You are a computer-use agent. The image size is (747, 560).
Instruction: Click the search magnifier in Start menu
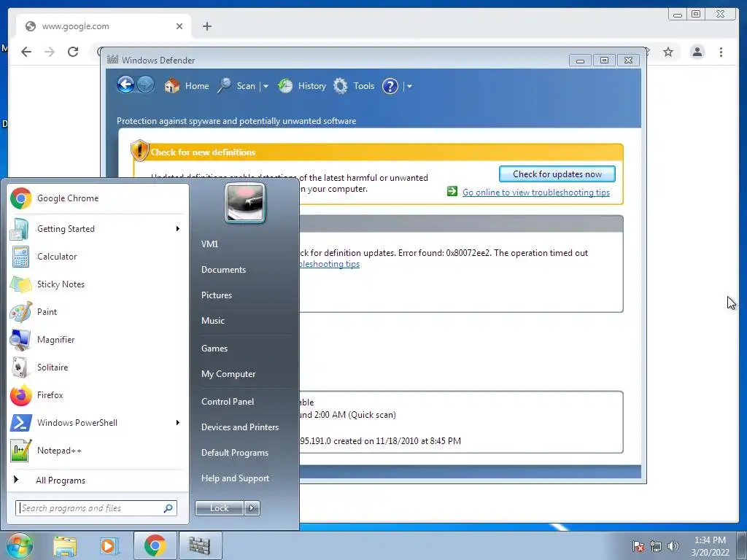(169, 508)
